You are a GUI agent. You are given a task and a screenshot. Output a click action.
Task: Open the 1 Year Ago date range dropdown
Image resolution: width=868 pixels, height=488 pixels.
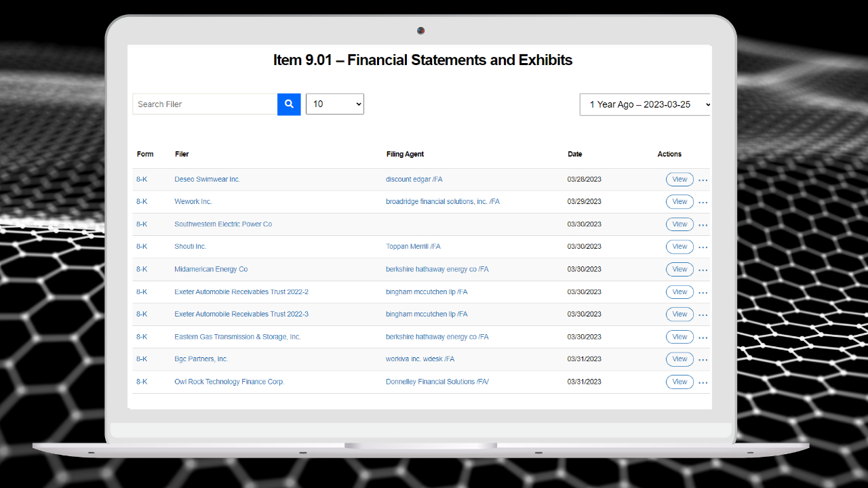pos(645,105)
